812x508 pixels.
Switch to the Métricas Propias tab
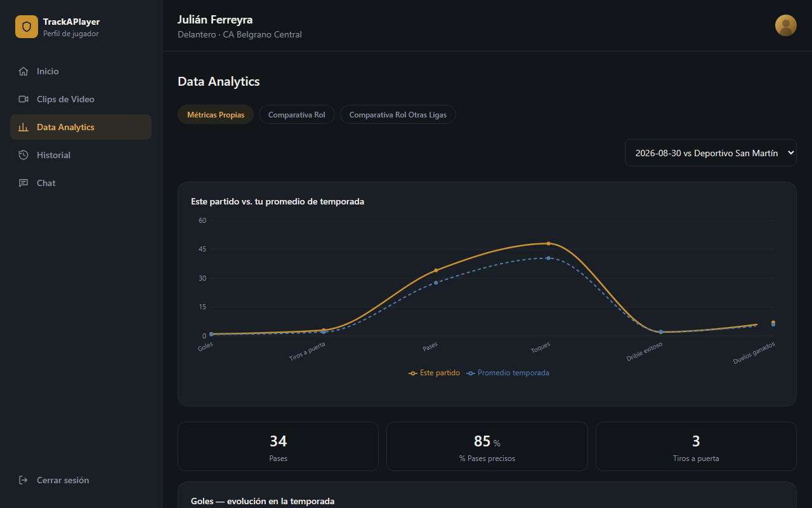pos(216,115)
